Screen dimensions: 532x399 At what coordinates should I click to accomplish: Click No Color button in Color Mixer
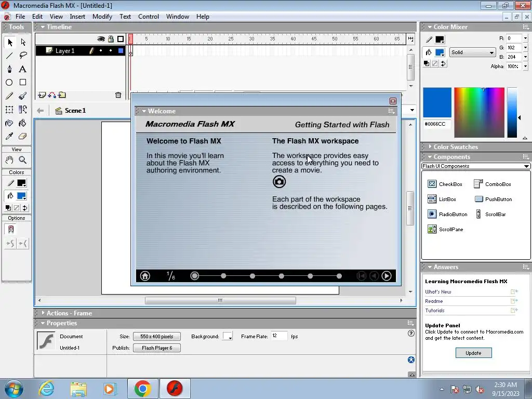click(435, 63)
